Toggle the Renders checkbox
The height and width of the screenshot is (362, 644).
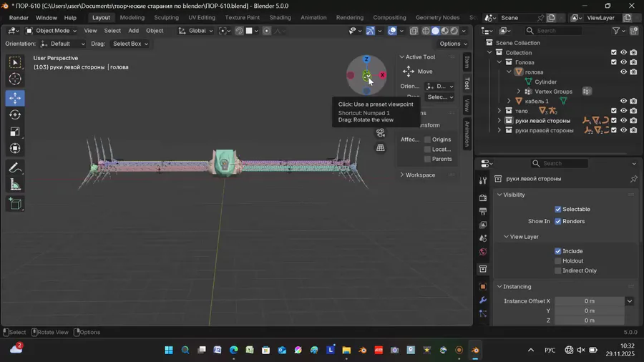point(557,221)
